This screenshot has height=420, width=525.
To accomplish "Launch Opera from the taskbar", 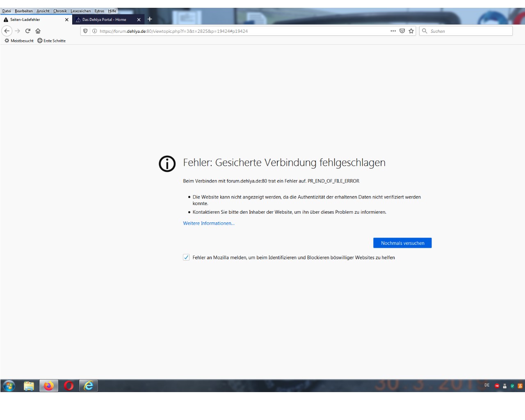I will 68,386.
